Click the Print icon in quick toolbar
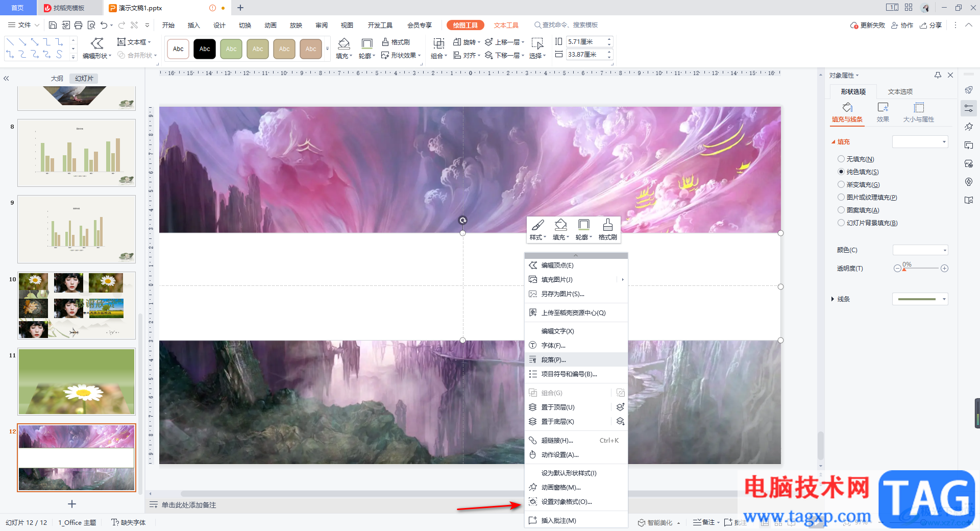This screenshot has height=531, width=980. click(x=78, y=25)
